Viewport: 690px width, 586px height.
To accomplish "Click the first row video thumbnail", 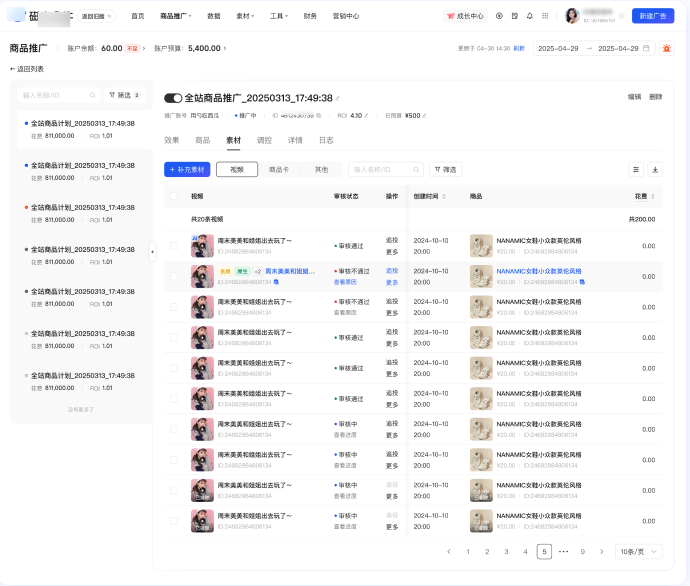I will 202,246.
